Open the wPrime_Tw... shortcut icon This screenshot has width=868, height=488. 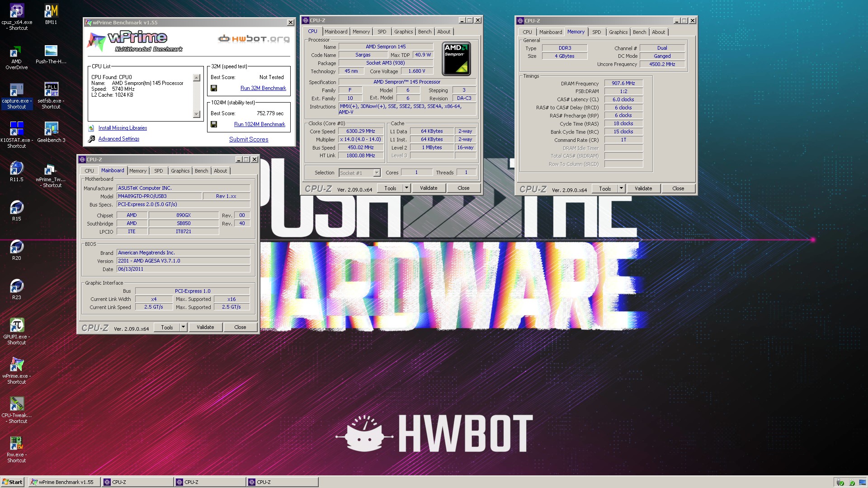click(51, 169)
